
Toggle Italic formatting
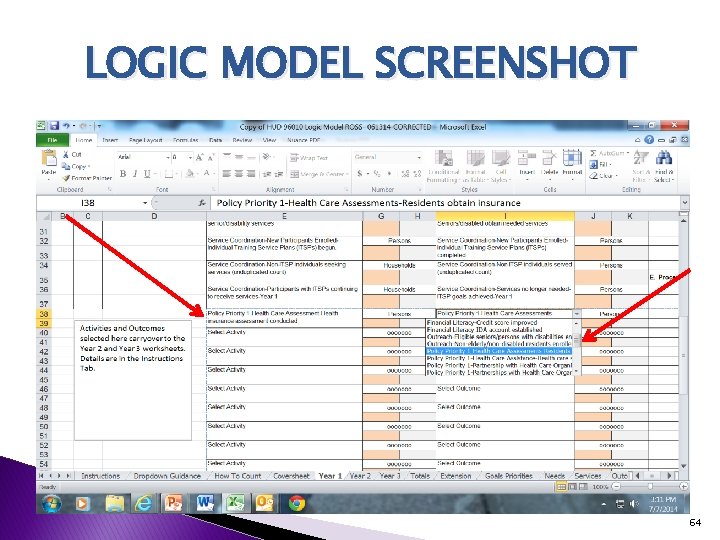coord(135,174)
